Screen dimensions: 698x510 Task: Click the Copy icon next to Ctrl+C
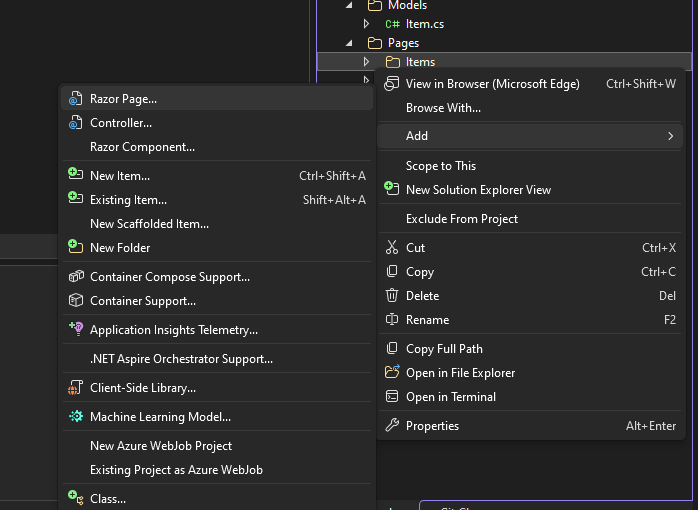(x=392, y=271)
